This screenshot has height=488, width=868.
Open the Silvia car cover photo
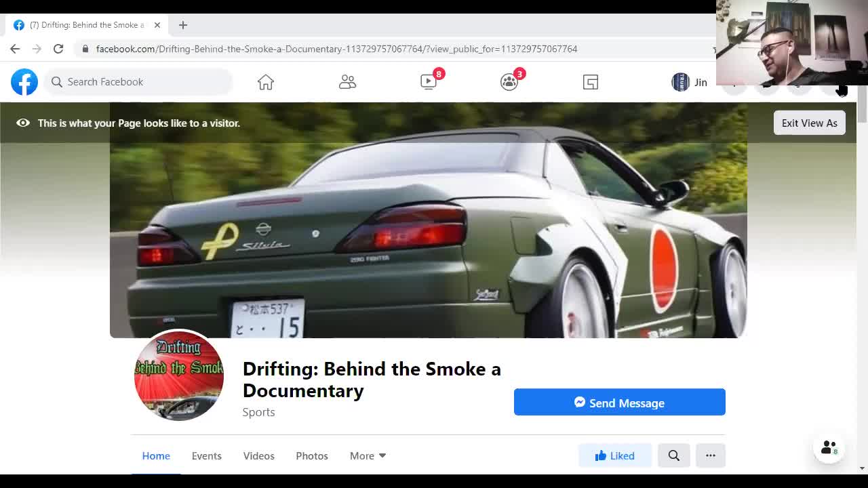[x=429, y=220]
